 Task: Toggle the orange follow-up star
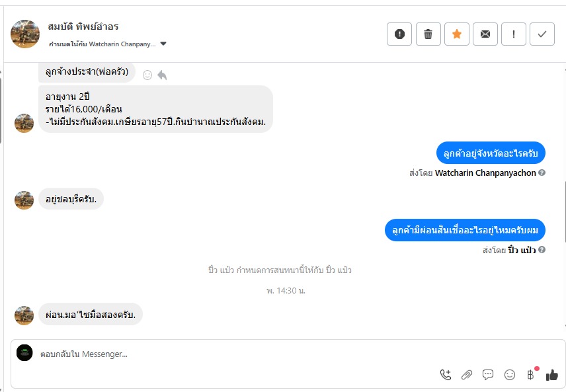point(456,34)
